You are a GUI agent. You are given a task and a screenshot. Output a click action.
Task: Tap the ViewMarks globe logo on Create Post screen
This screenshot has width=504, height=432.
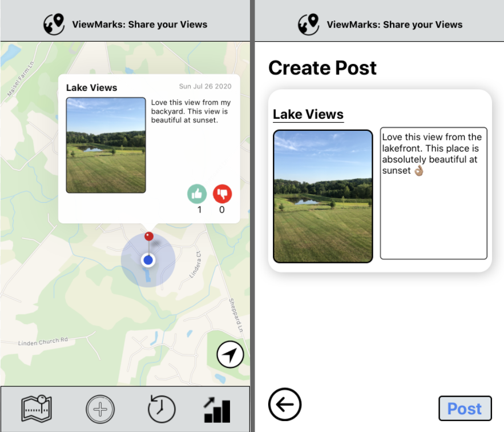tap(309, 24)
